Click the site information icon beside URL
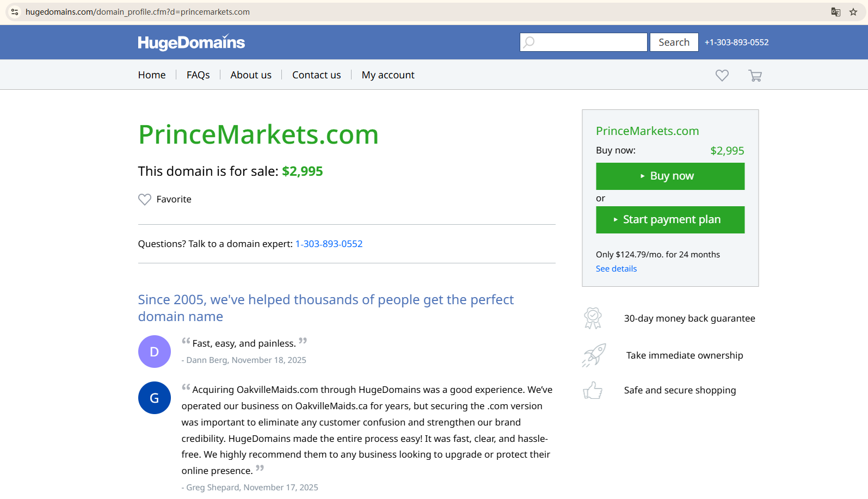 15,12
